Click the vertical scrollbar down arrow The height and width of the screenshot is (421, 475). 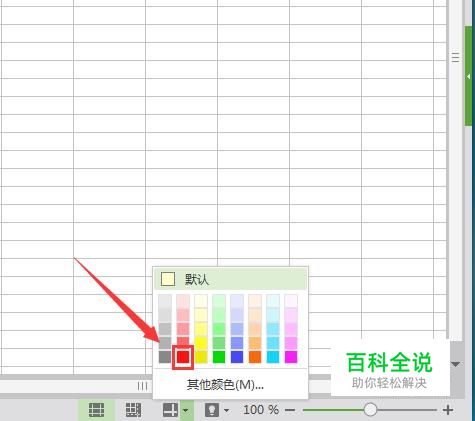click(456, 364)
